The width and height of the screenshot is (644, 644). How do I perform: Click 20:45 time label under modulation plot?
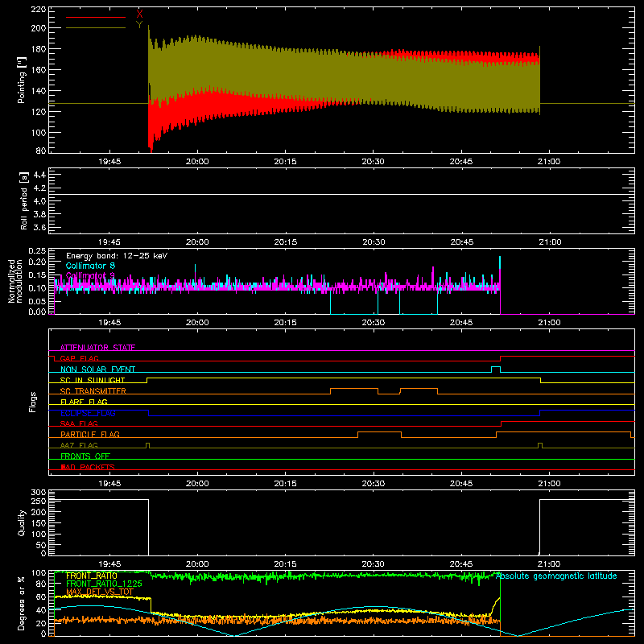click(461, 323)
